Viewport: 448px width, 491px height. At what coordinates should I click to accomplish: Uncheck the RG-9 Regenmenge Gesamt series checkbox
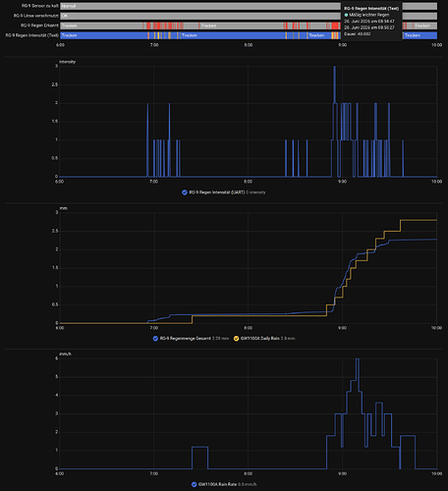pos(155,338)
